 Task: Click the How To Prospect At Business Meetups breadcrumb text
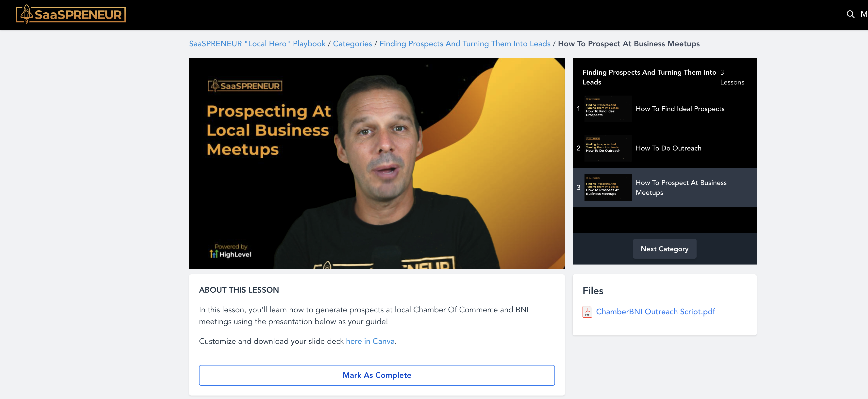[x=628, y=44]
